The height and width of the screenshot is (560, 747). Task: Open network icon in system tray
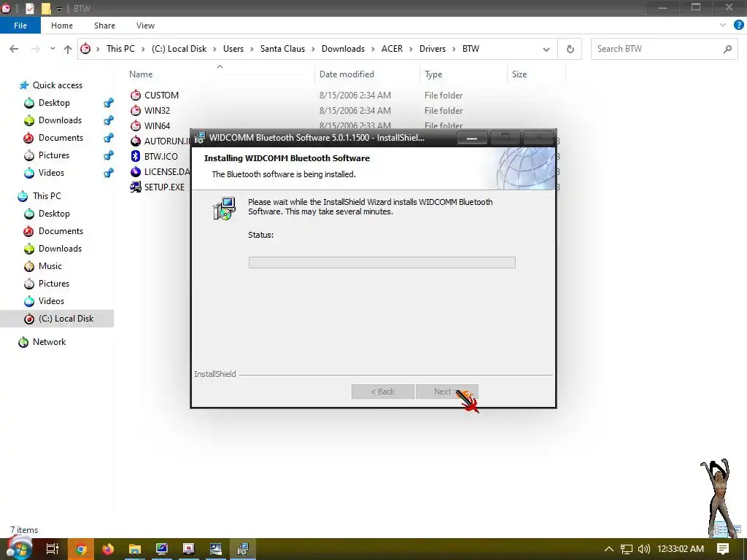point(627,549)
